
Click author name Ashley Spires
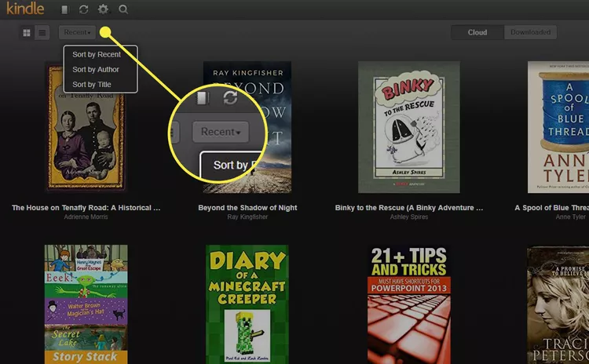[x=409, y=217]
